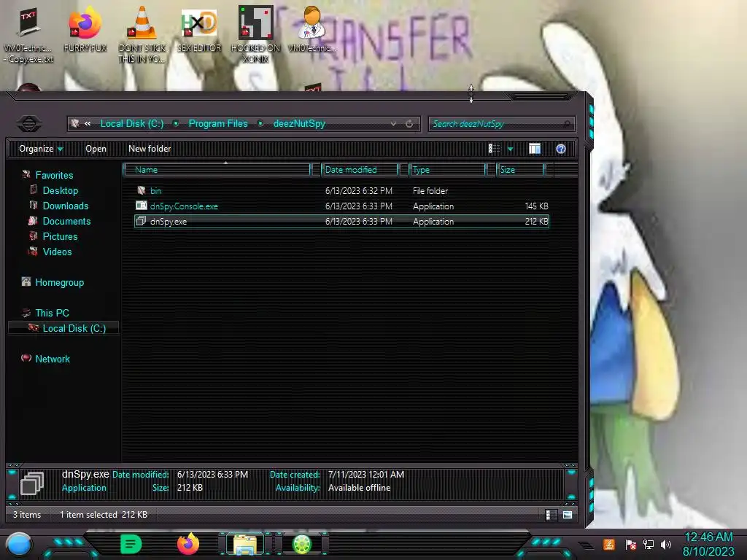Click Program Files breadcrumb
Screen dimensions: 747x560
point(218,124)
